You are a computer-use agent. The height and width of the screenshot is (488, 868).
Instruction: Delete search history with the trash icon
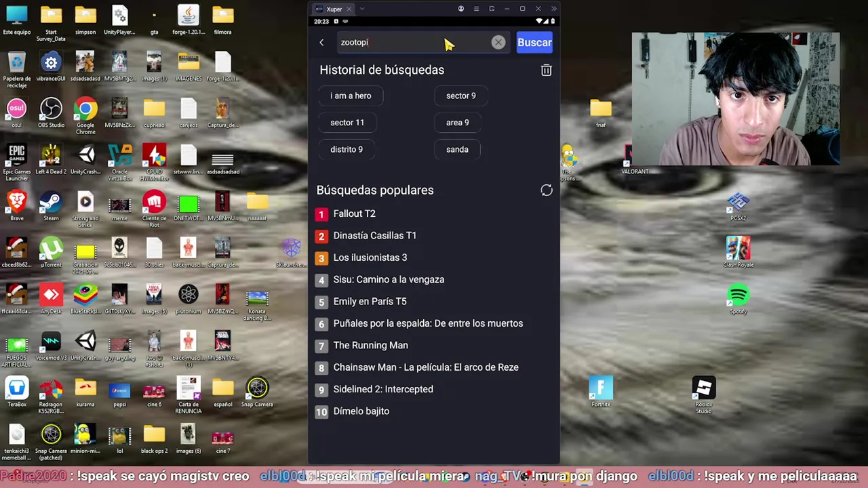(546, 70)
